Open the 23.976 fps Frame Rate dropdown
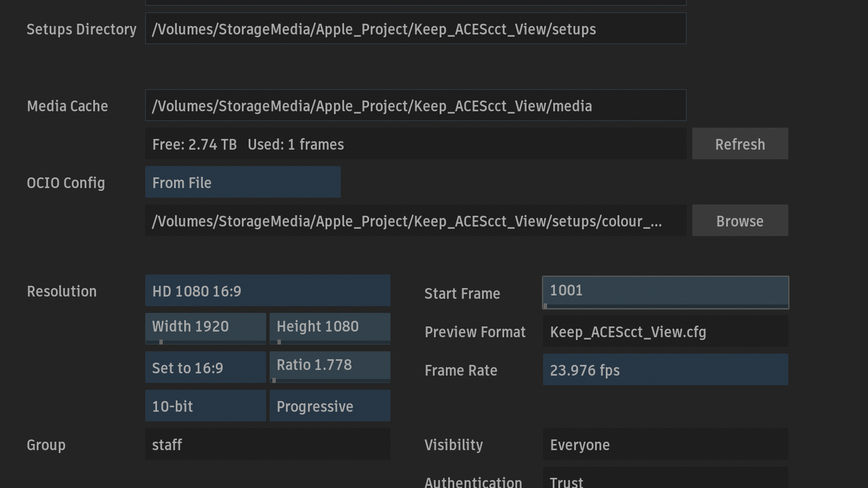This screenshot has width=868, height=488. [x=665, y=370]
